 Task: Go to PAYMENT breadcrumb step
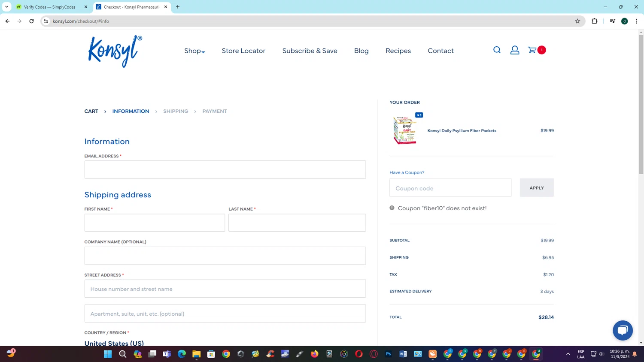[x=215, y=111]
